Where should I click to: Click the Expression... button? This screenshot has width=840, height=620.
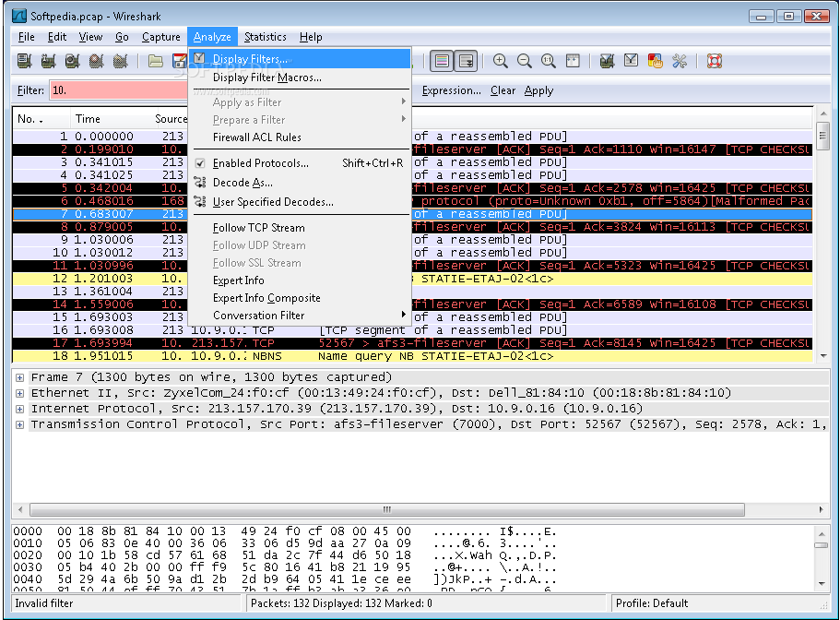451,90
